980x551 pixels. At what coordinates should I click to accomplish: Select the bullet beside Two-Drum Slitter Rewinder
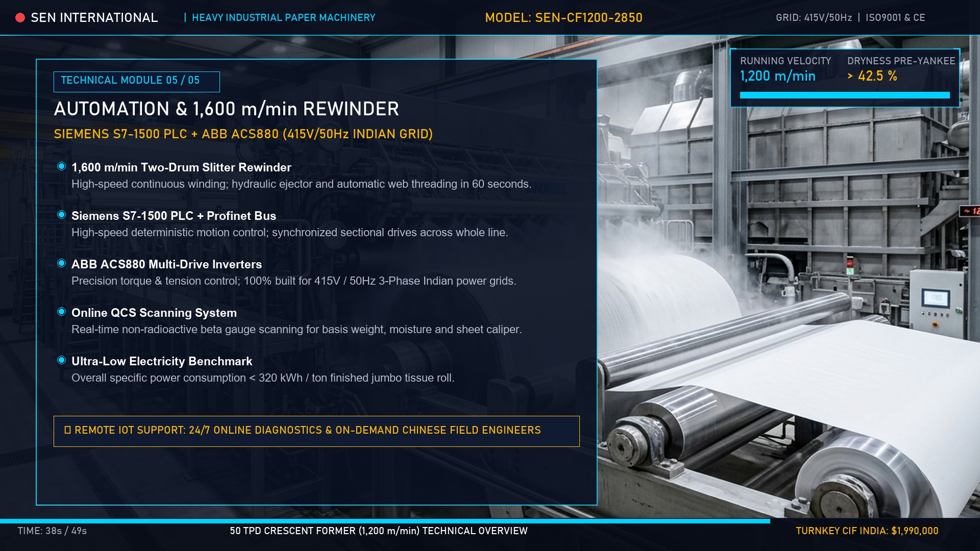click(62, 166)
